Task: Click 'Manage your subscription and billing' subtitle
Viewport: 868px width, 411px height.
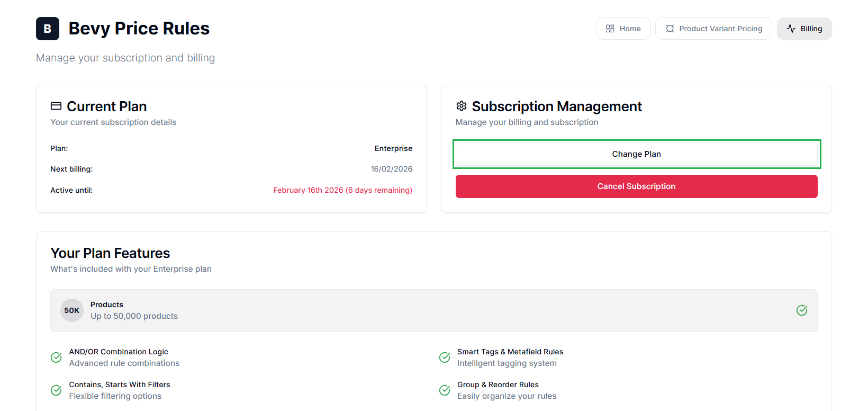Action: click(125, 58)
